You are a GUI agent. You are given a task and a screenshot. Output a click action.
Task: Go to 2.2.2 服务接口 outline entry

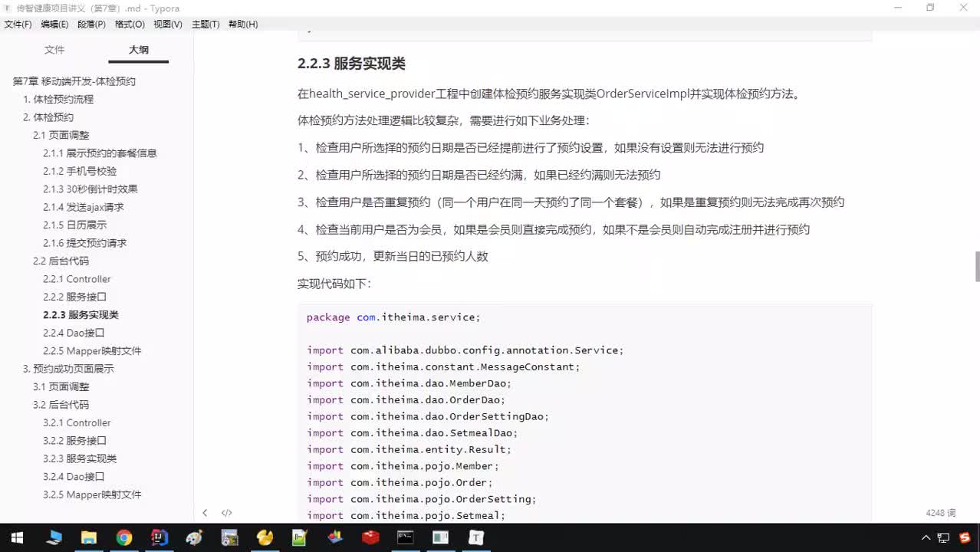[x=75, y=297]
